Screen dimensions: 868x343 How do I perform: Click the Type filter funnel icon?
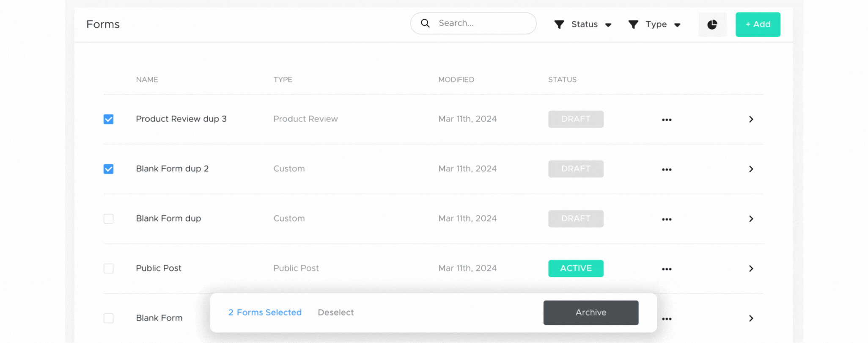[633, 25]
